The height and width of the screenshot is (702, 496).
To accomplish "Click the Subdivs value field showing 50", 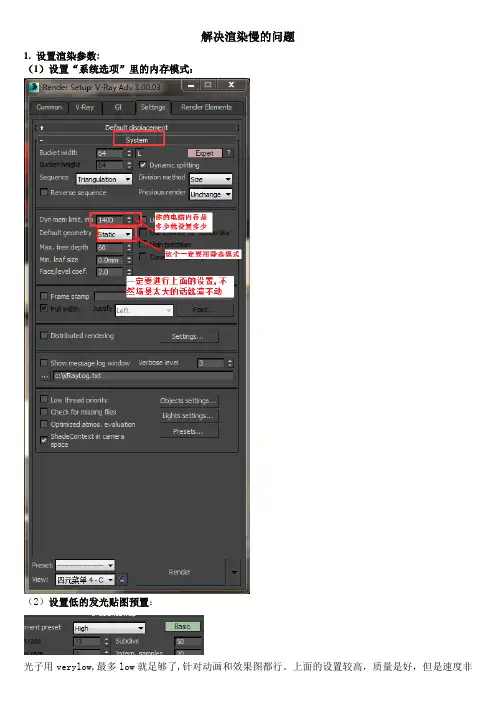I will coord(188,642).
